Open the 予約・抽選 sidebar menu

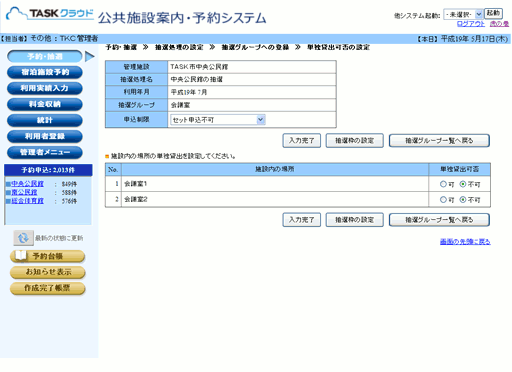click(45, 56)
